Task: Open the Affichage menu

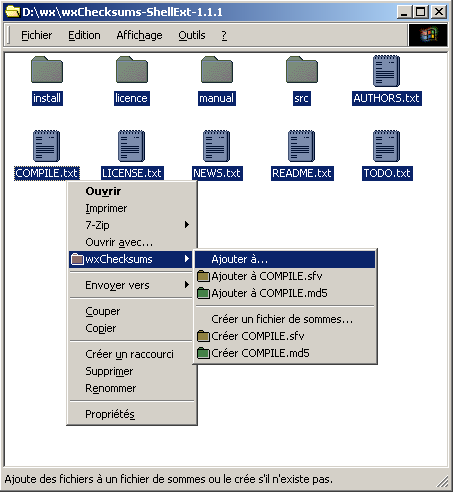Action: pyautogui.click(x=139, y=35)
